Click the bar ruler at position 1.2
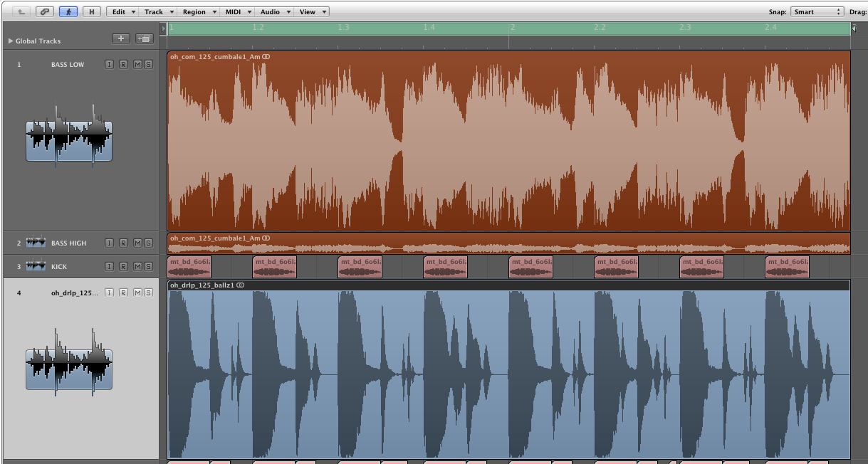The width and height of the screenshot is (868, 464). click(258, 28)
